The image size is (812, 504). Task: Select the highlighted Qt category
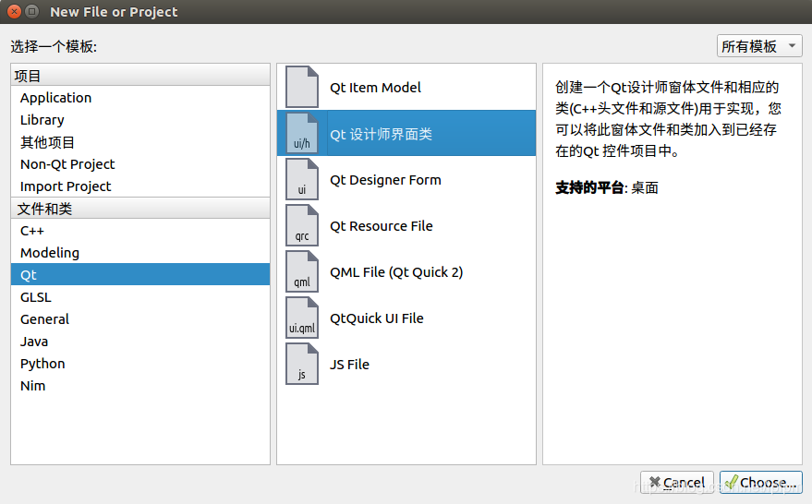click(x=140, y=274)
